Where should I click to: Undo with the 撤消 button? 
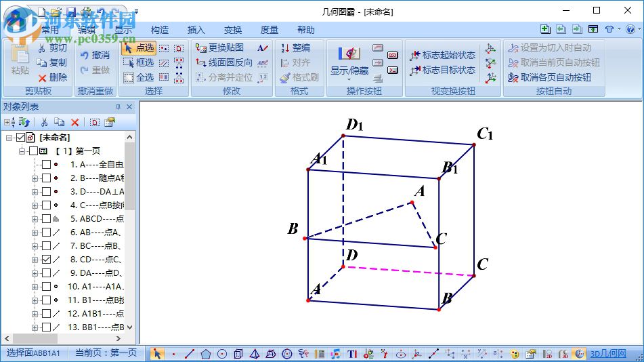point(95,55)
